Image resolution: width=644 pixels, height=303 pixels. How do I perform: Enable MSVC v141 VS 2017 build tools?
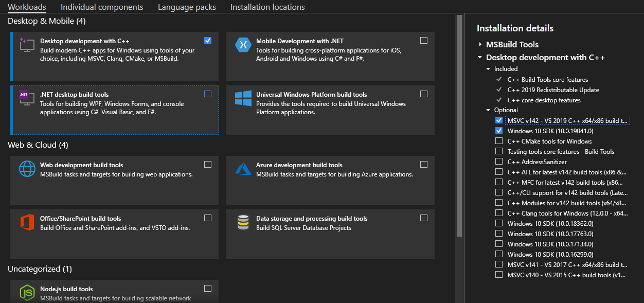(499, 264)
